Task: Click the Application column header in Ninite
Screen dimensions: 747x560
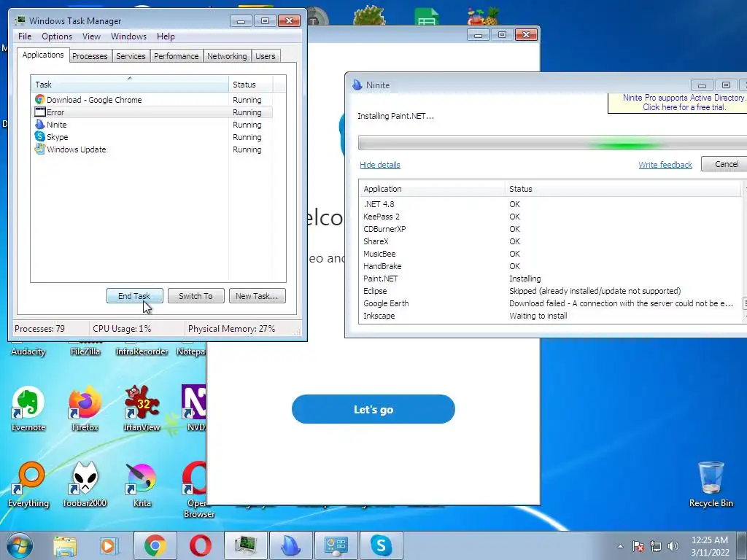Action: pyautogui.click(x=432, y=189)
